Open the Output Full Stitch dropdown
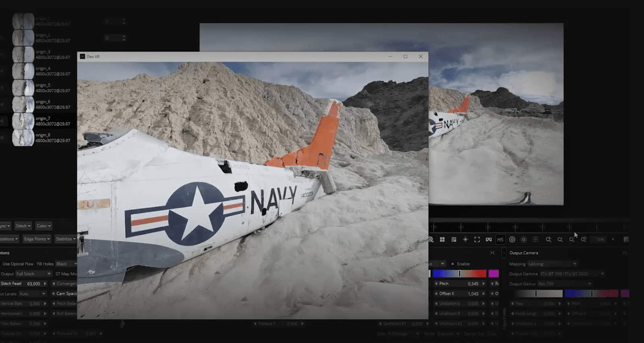This screenshot has height=343, width=644. (x=33, y=274)
